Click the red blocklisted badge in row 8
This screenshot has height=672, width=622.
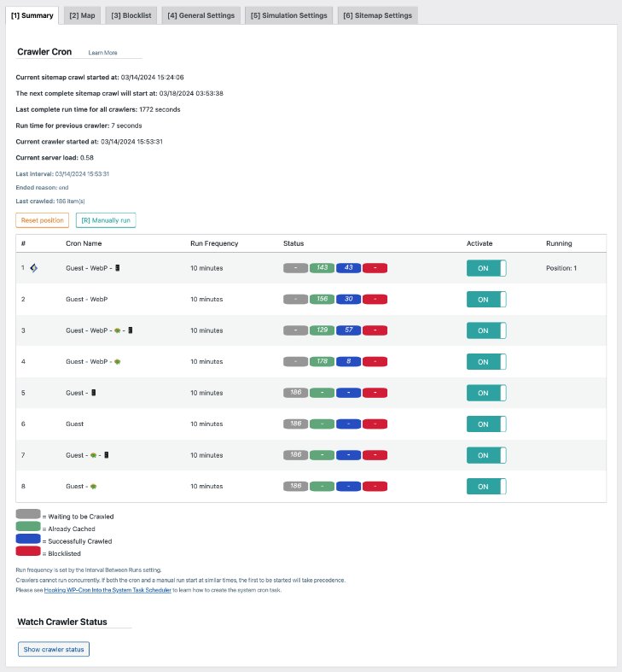pos(375,487)
